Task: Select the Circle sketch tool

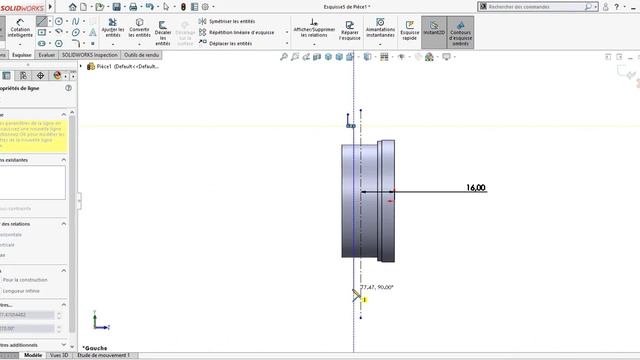Action: 59,21
